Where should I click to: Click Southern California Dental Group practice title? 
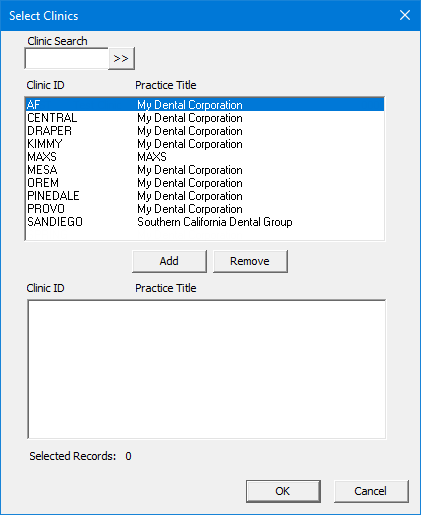point(215,222)
